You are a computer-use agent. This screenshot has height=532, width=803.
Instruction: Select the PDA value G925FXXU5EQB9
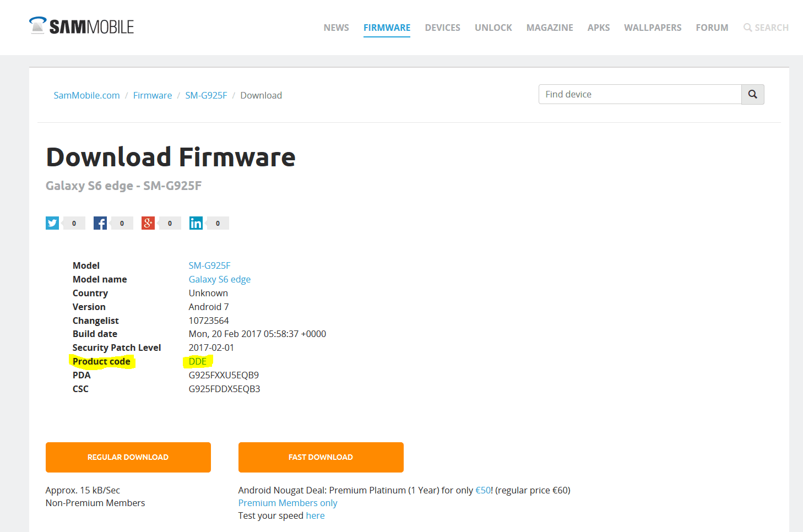[224, 375]
